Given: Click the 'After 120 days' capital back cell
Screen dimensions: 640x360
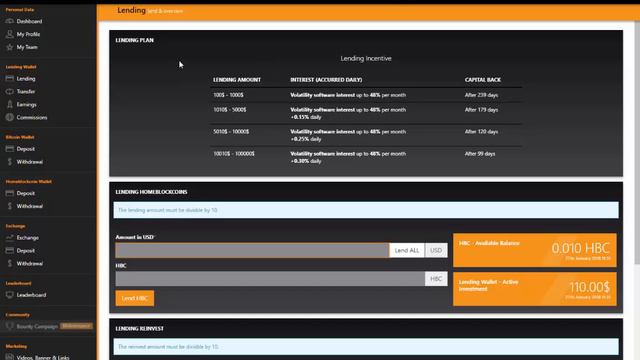Looking at the screenshot, I should (481, 132).
